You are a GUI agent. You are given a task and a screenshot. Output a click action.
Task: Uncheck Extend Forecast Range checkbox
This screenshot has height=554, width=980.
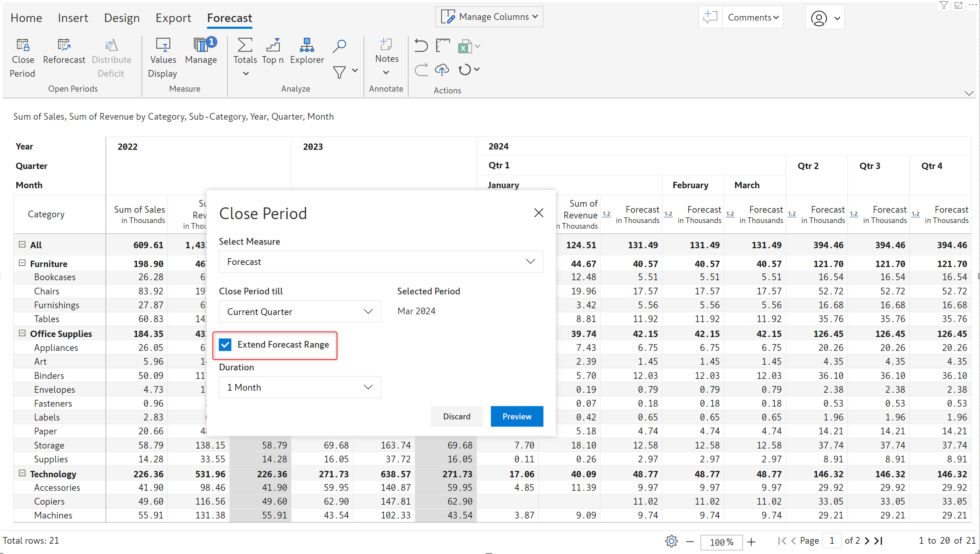225,344
